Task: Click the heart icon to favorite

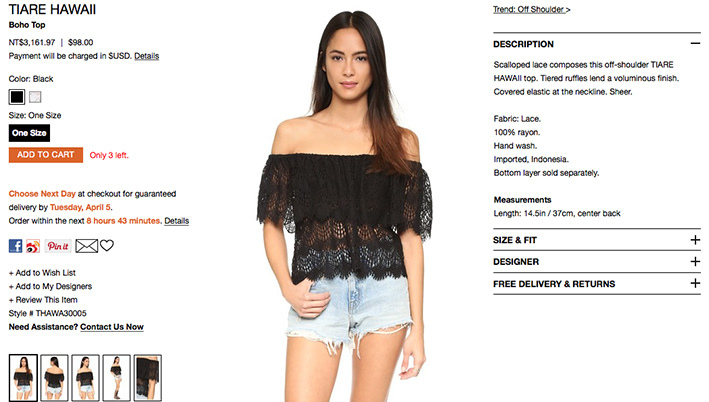Action: (107, 246)
